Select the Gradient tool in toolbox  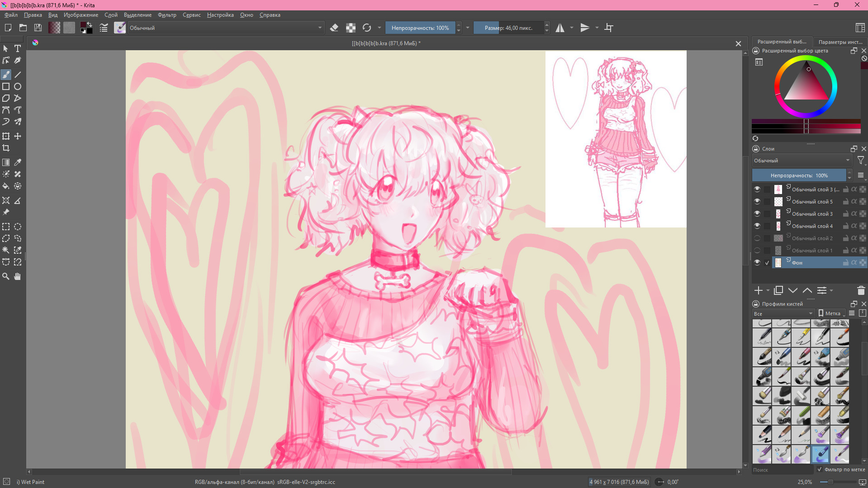6,162
